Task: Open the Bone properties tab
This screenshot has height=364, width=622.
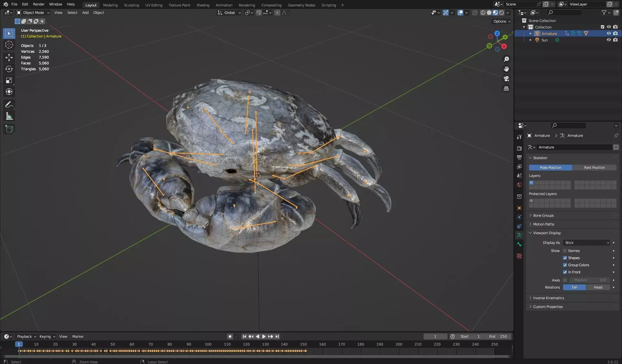Action: point(519,244)
